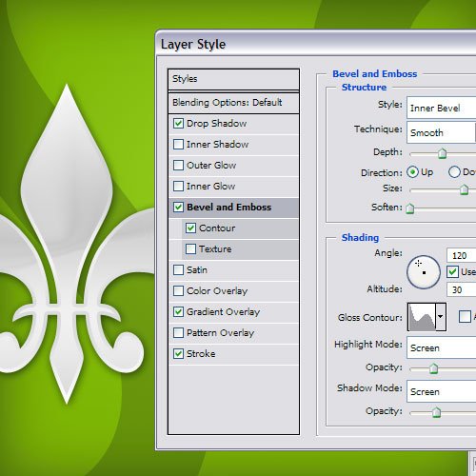Select Blending Options: Default entry
476x476 pixels.
pyautogui.click(x=233, y=103)
